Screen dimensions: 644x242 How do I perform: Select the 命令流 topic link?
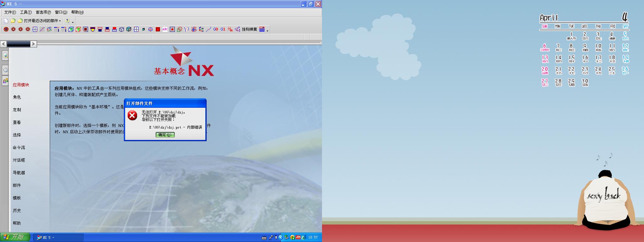pyautogui.click(x=19, y=148)
